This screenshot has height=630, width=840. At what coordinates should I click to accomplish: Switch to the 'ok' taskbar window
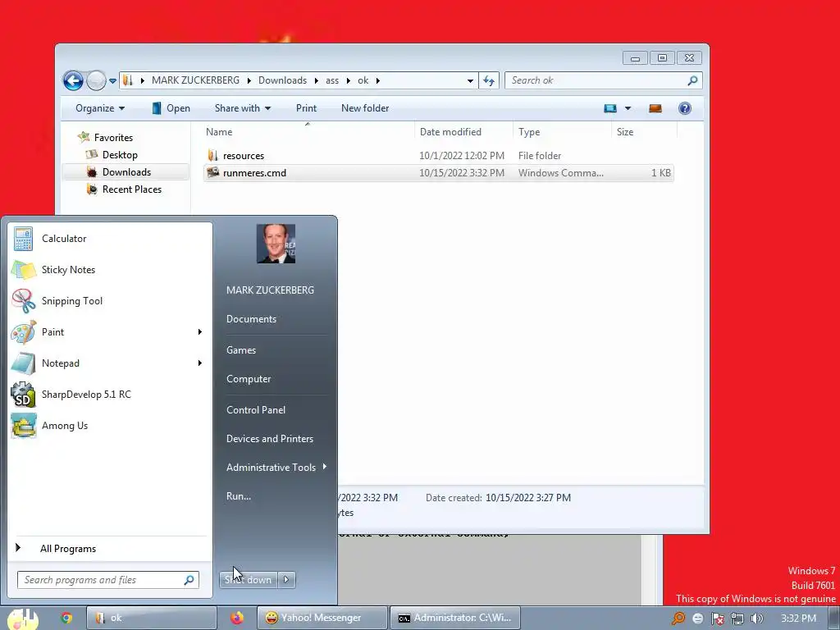click(x=152, y=619)
